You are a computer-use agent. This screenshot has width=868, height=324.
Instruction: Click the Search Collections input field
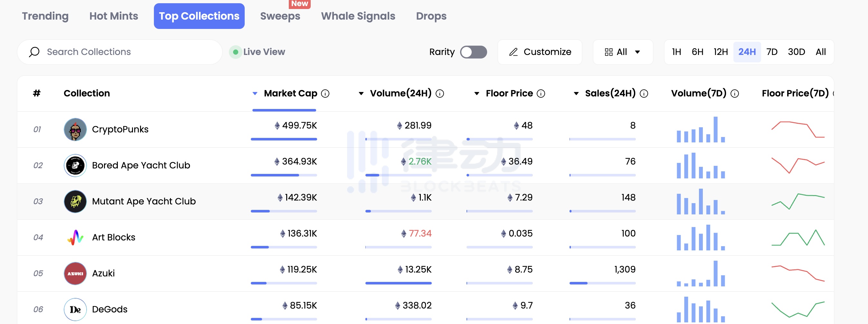[128, 52]
